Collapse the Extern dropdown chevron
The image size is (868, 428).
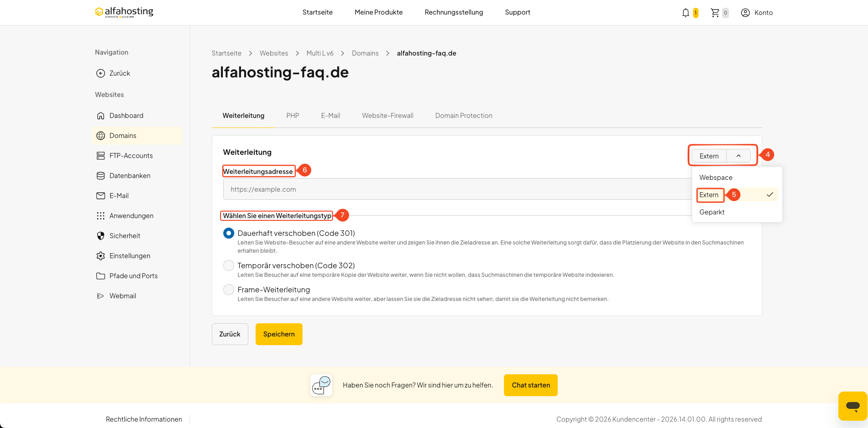click(739, 156)
